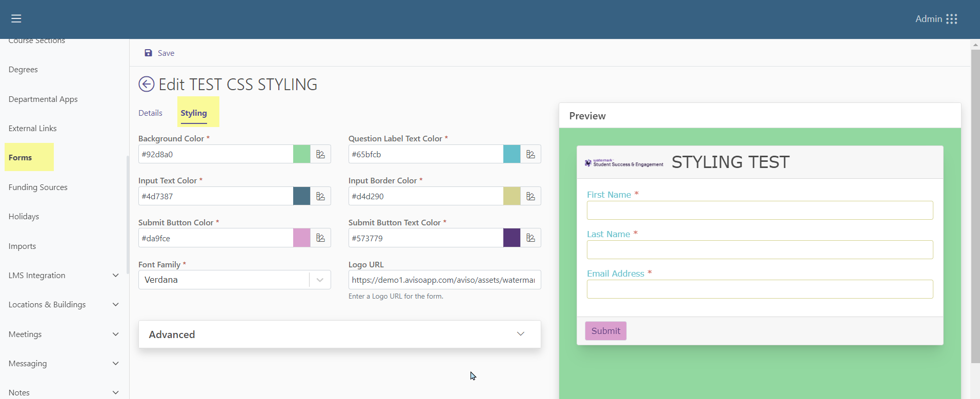Select the Styling tab
This screenshot has width=980, height=399.
pyautogui.click(x=194, y=113)
